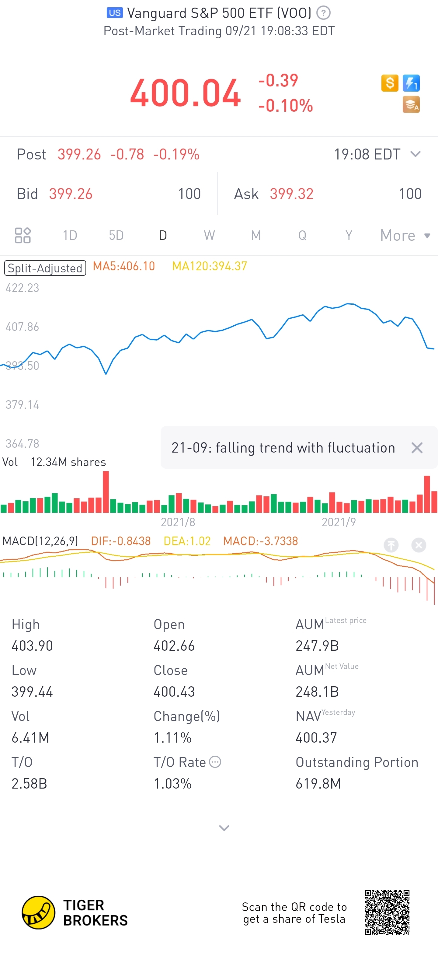This screenshot has height=980, width=438.
Task: Tap the orange stacked layers badge
Action: click(x=411, y=105)
